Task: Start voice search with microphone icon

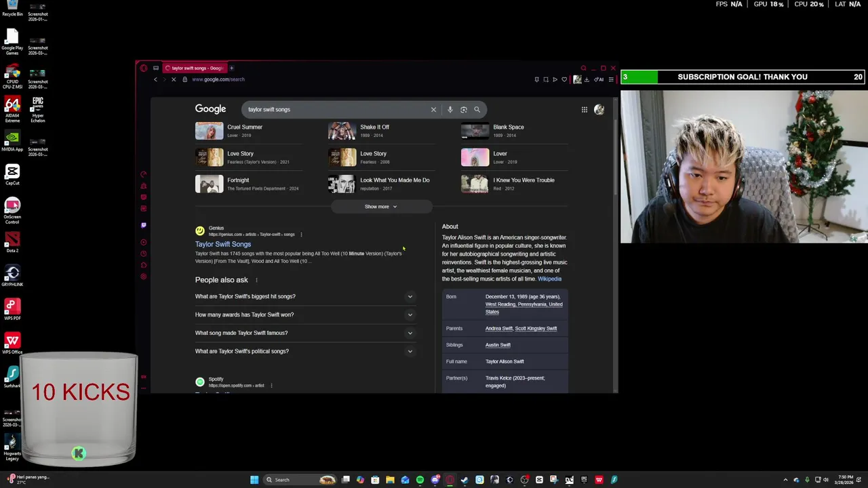Action: (x=450, y=109)
